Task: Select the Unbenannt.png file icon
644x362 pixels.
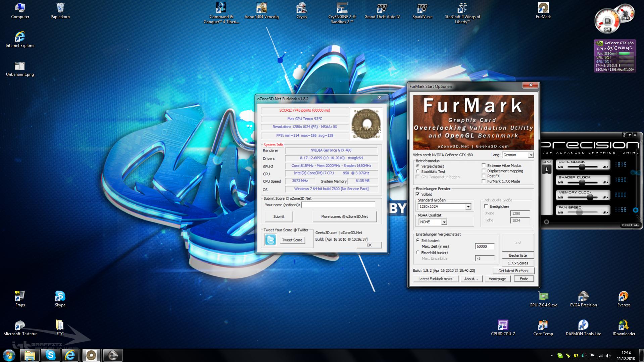Action: point(20,68)
